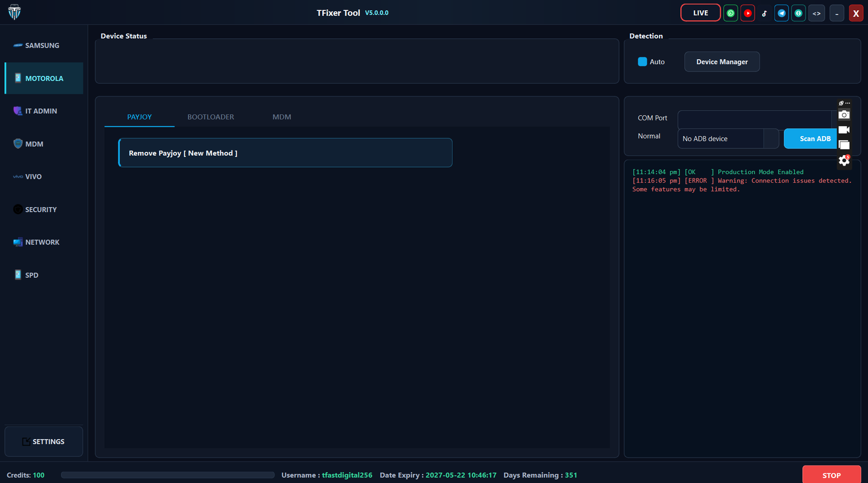The width and height of the screenshot is (868, 483).
Task: Close TFixer Tool with the red X
Action: [x=856, y=13]
